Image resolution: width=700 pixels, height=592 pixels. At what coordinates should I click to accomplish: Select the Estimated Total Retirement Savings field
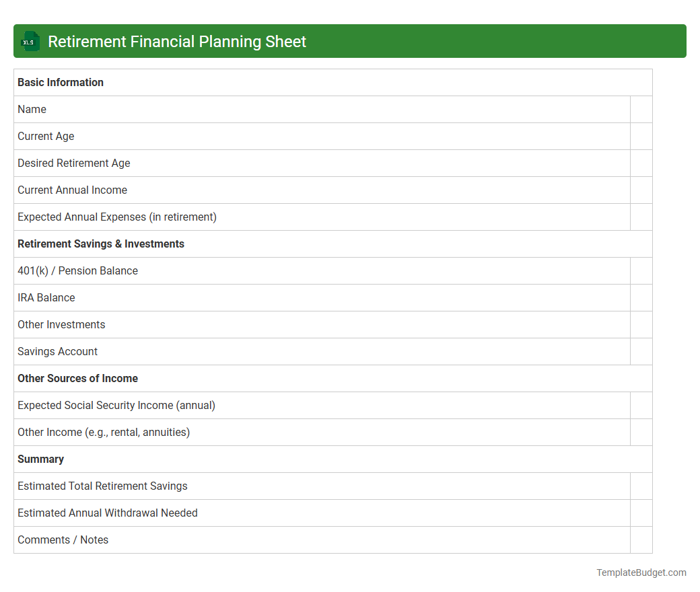(641, 486)
